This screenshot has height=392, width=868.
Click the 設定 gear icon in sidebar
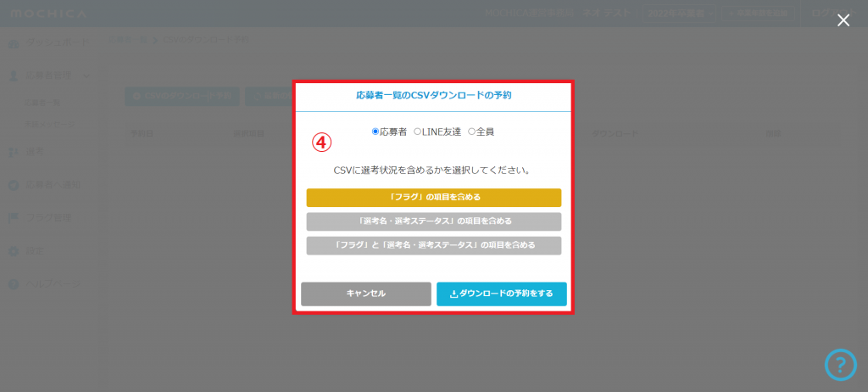click(14, 251)
